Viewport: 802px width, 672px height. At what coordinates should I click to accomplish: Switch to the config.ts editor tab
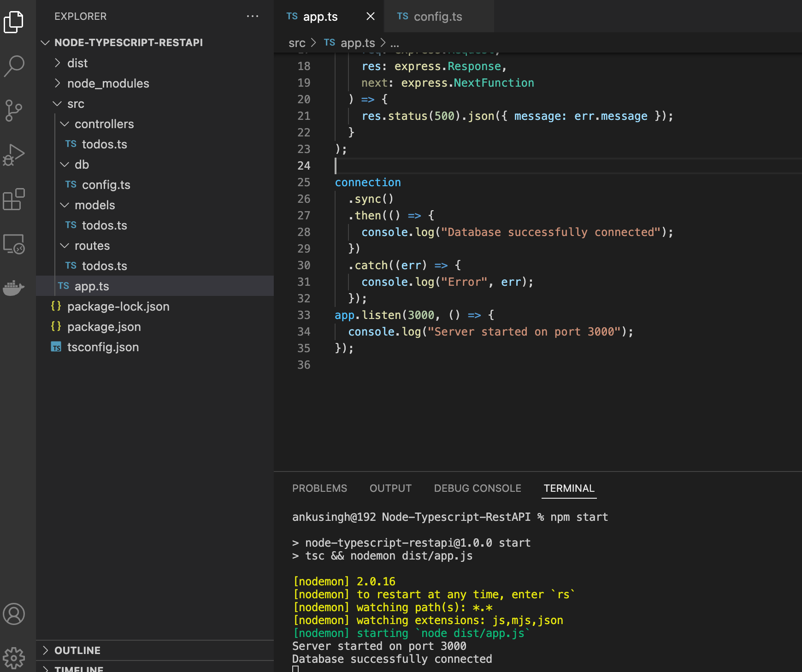point(438,17)
